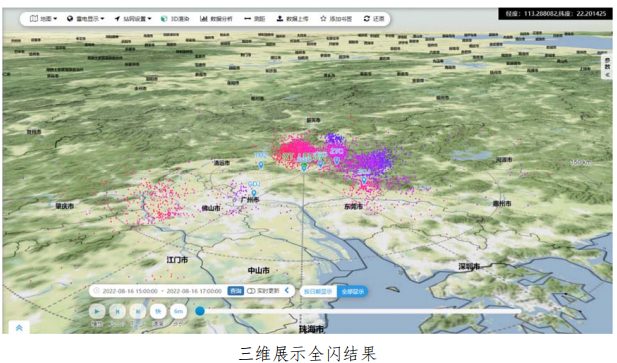The height and width of the screenshot is (363, 617).
Task: Click the 河源市 city label on map
Action: 504,159
